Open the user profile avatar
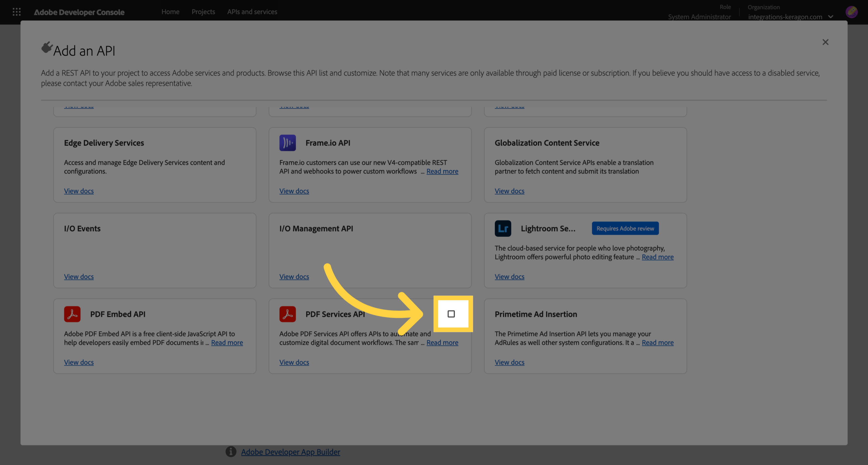 point(851,12)
